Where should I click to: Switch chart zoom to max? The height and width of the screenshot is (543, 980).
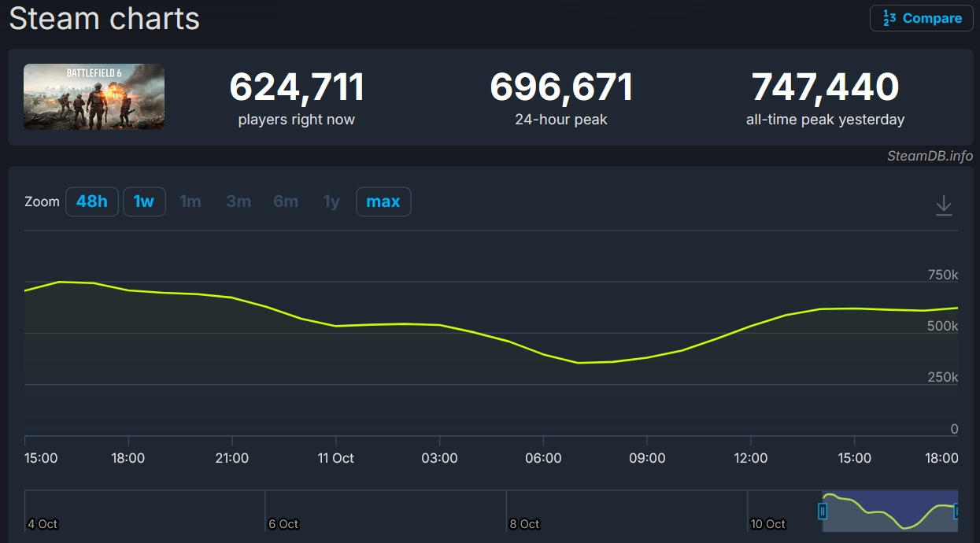pos(383,201)
